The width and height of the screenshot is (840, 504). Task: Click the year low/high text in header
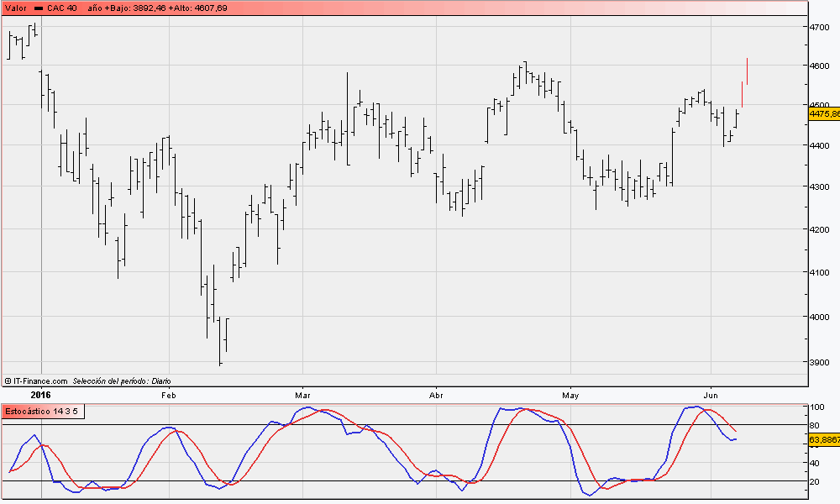(157, 8)
